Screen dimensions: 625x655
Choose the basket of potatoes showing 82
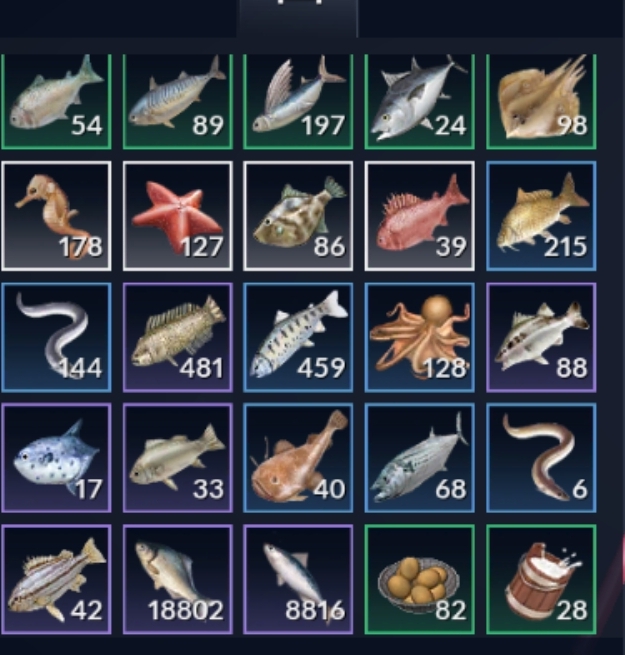[x=419, y=579]
